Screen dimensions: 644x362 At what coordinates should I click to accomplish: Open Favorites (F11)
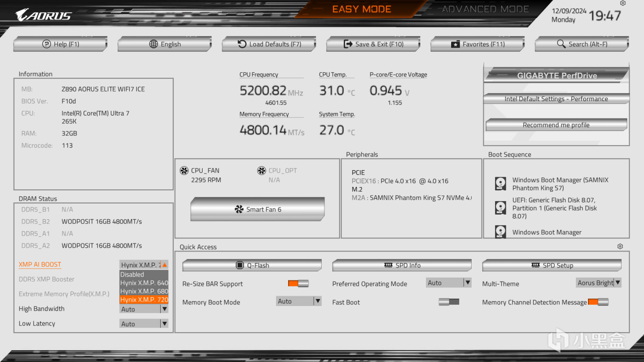(477, 44)
